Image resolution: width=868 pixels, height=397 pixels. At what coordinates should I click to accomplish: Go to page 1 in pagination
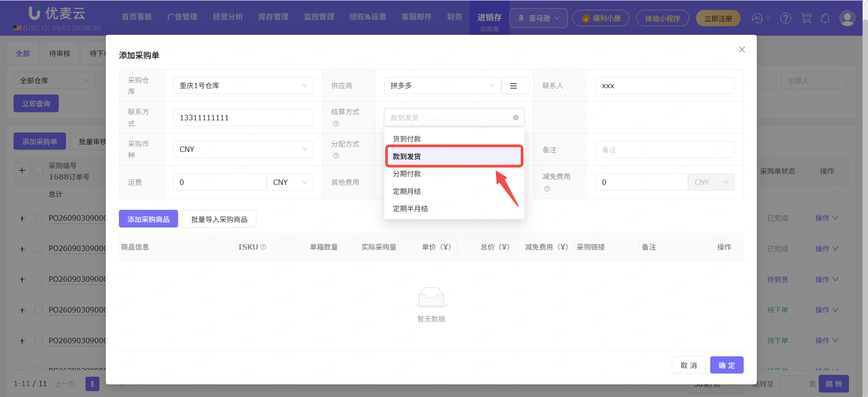pyautogui.click(x=92, y=384)
